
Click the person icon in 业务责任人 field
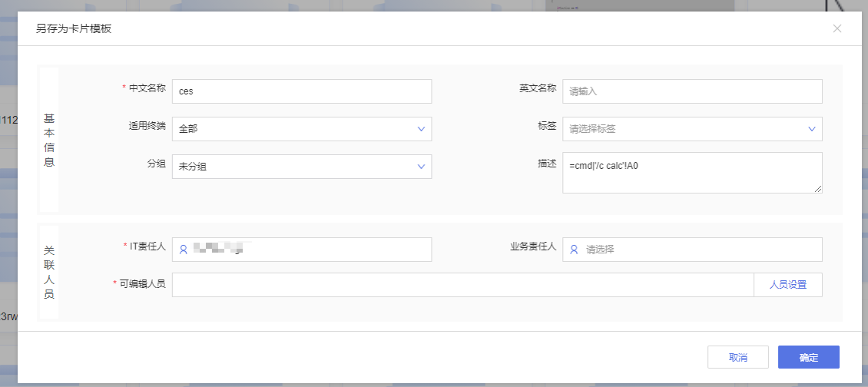(x=574, y=250)
